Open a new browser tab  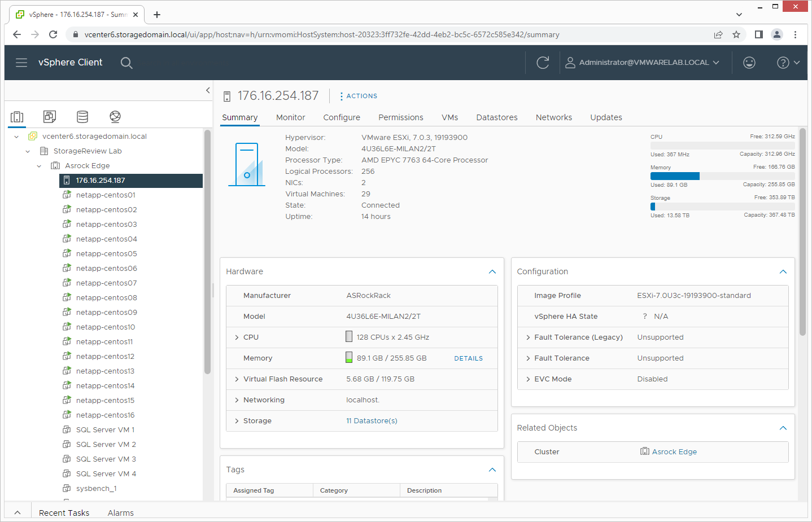[157, 15]
